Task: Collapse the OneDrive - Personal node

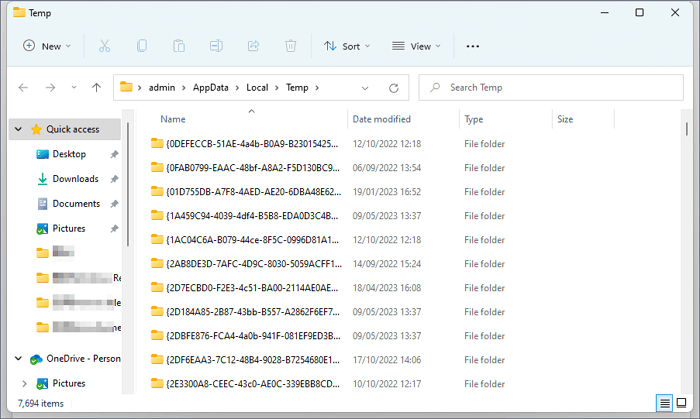Action: click(18, 358)
